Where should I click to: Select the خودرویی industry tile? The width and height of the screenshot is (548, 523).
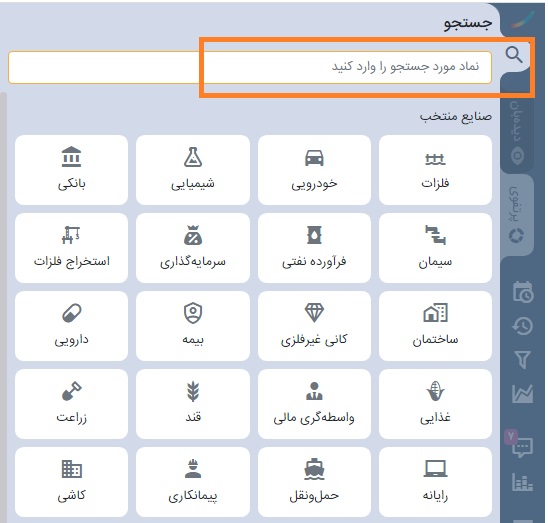click(x=314, y=170)
